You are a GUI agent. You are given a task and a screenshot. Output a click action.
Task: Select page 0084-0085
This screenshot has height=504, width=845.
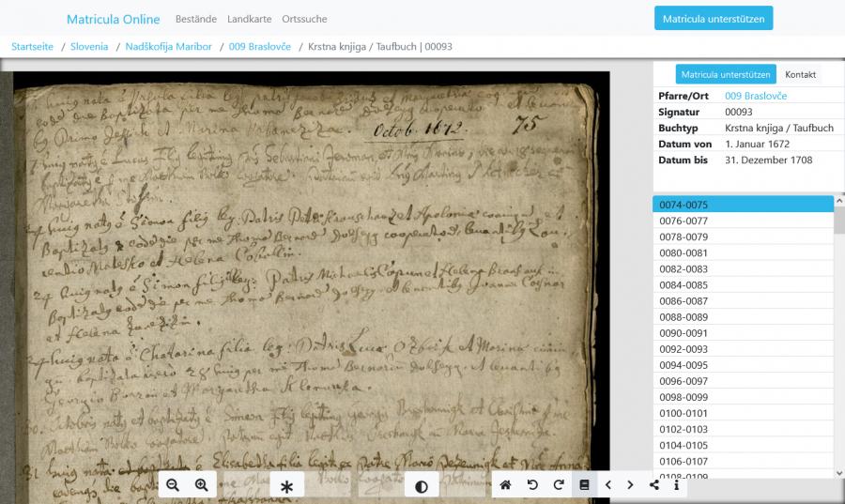click(744, 284)
